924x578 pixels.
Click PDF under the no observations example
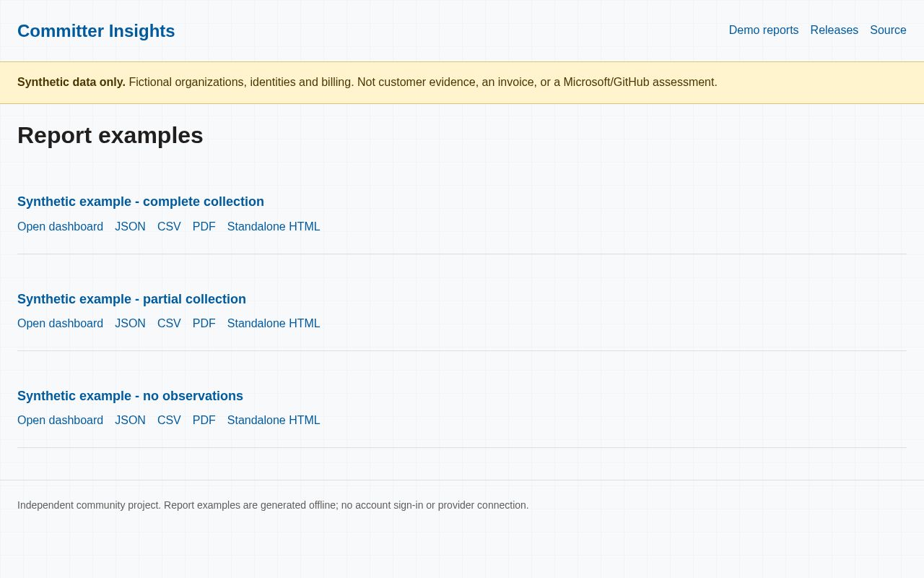[x=204, y=420]
